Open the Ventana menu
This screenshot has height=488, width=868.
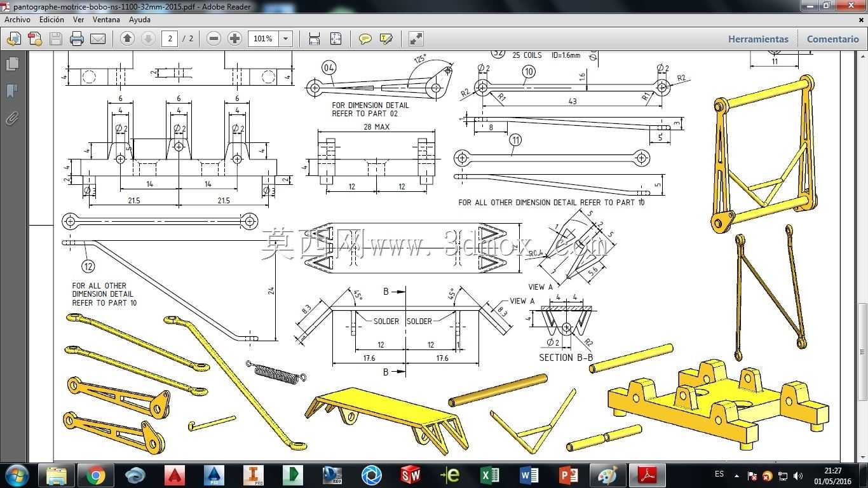(106, 20)
